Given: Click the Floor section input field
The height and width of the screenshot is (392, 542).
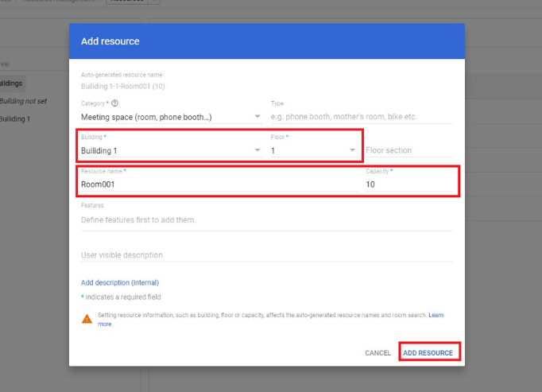Looking at the screenshot, I should (409, 150).
